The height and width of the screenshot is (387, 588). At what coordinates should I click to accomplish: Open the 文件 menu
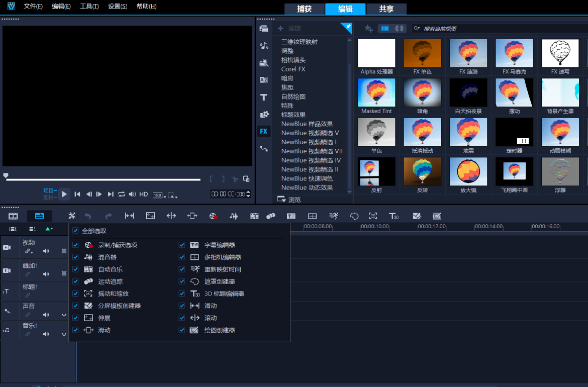[33, 7]
